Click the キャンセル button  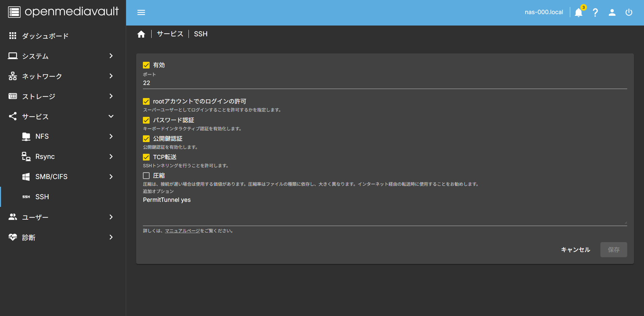click(x=575, y=250)
